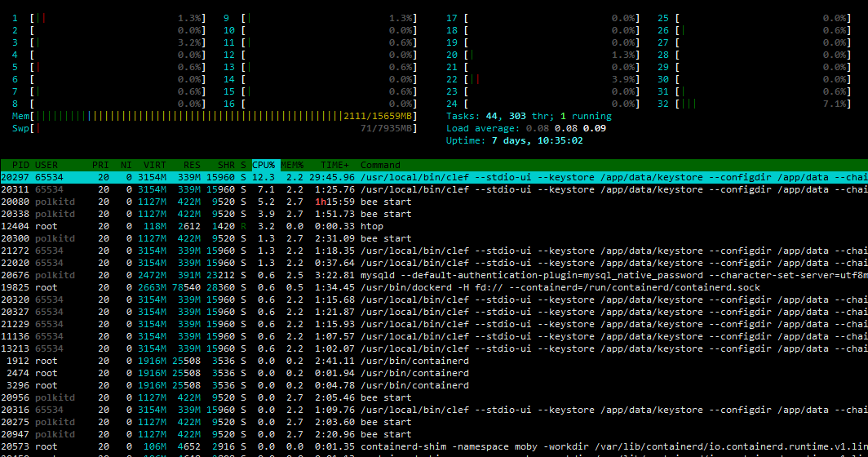
Task: Select bee start process PID 20947
Action: click(434, 433)
